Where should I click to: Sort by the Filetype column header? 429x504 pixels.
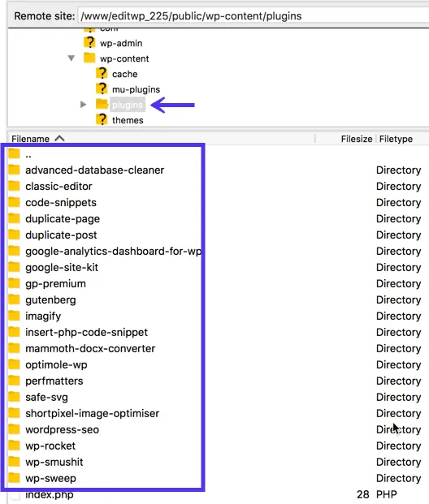coord(396,139)
